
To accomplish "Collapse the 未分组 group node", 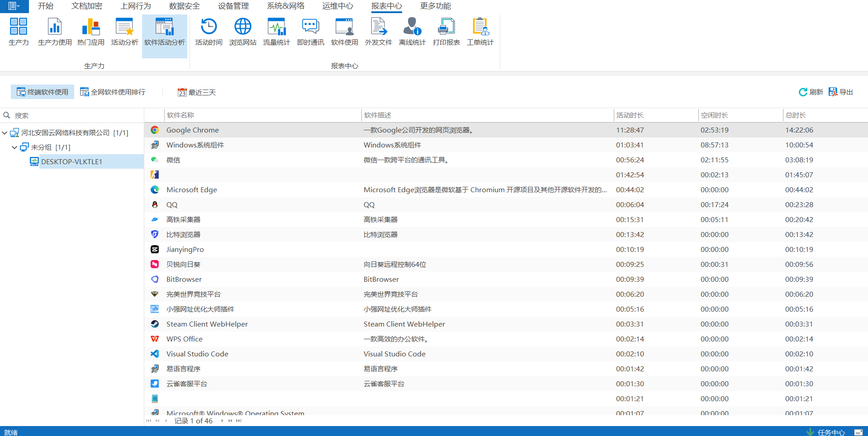I will coord(14,147).
